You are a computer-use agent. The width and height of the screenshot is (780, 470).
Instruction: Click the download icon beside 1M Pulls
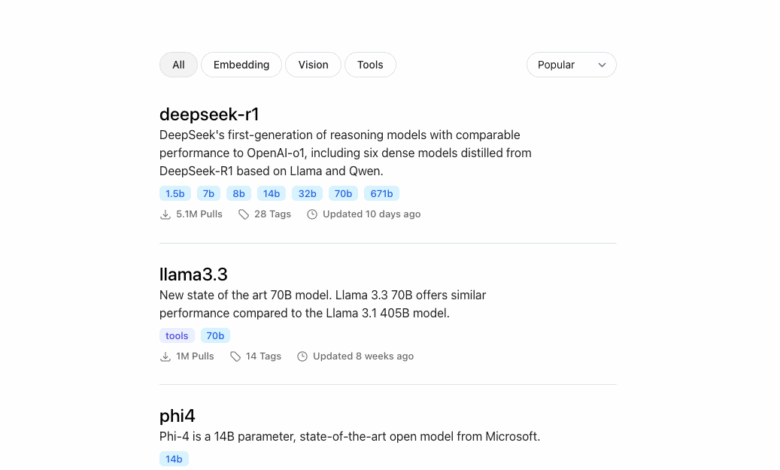165,357
